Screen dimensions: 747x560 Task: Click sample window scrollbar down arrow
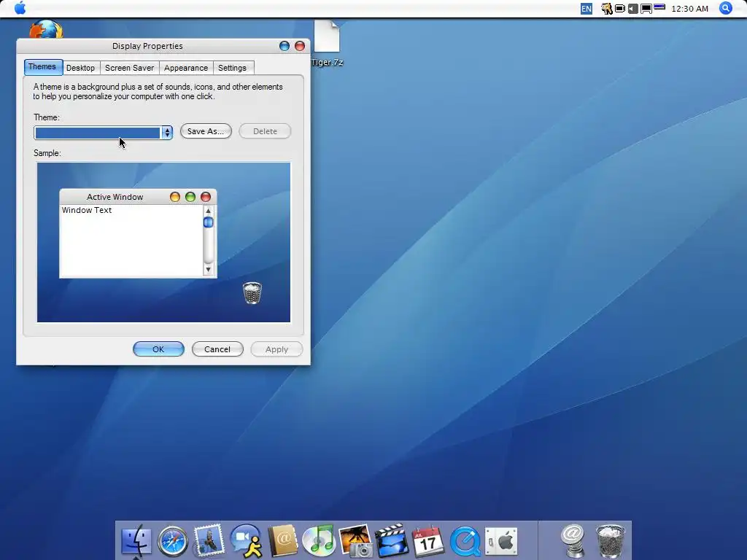[208, 270]
